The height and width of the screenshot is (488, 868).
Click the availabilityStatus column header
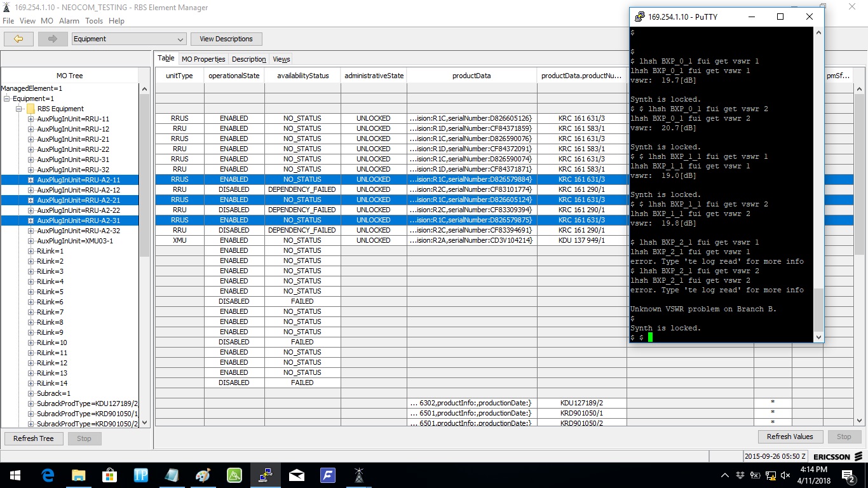coord(303,76)
